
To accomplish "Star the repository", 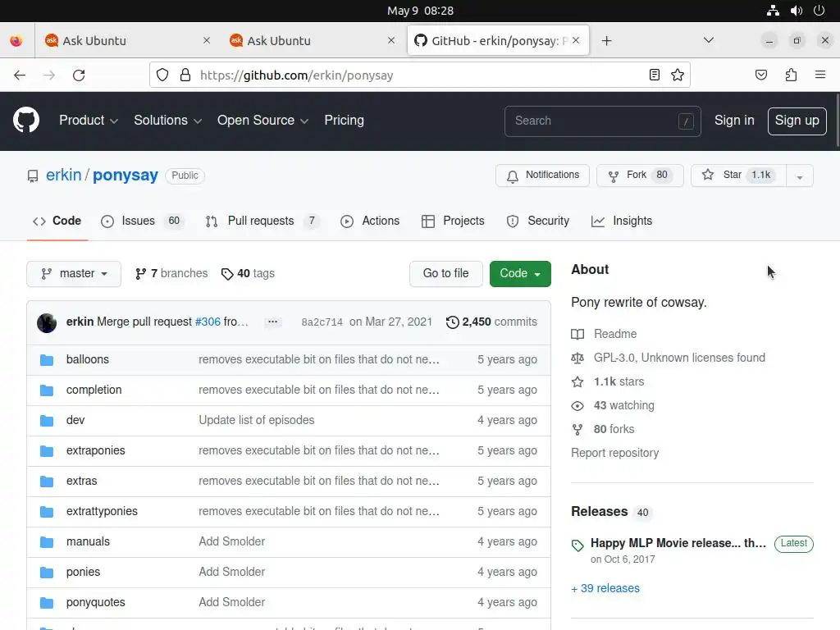I will tap(738, 176).
